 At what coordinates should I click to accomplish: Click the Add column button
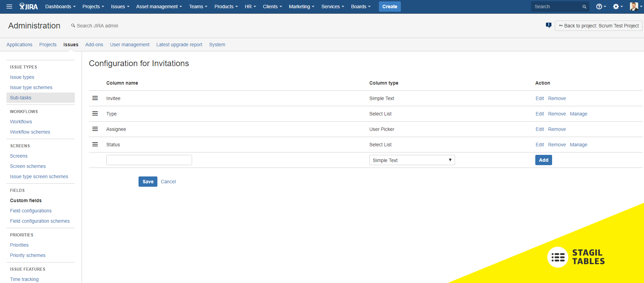(x=544, y=160)
